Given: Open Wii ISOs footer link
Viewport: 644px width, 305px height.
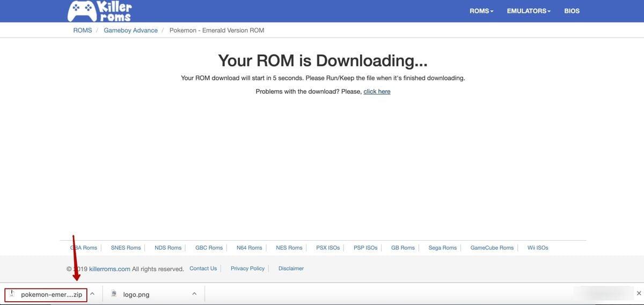Looking at the screenshot, I should tap(538, 248).
